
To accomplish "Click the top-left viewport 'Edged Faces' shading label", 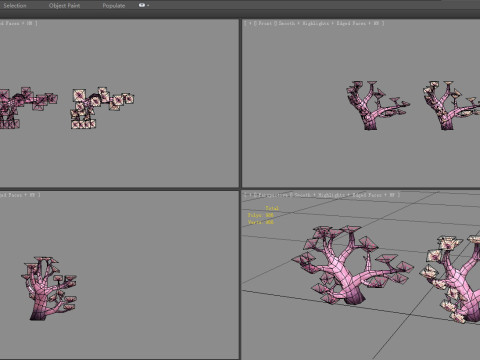I will point(9,23).
